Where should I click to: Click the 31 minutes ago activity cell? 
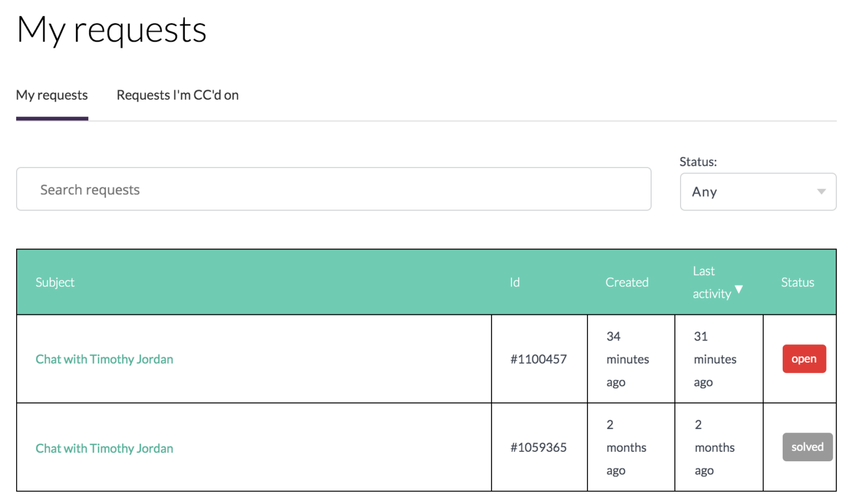(715, 359)
